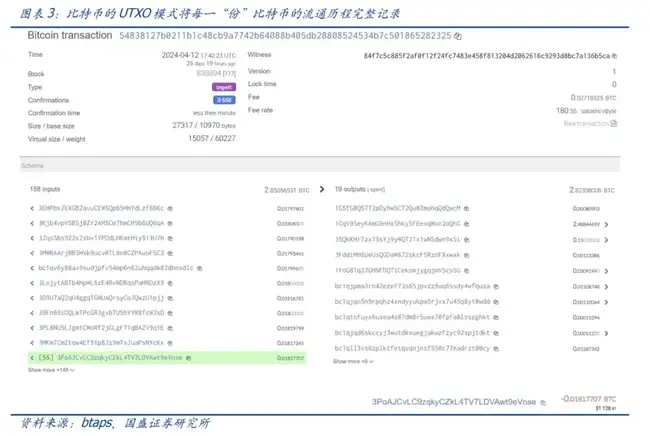Copy output address starting with bc1ql13
This screenshot has height=436, width=650.
(496, 349)
